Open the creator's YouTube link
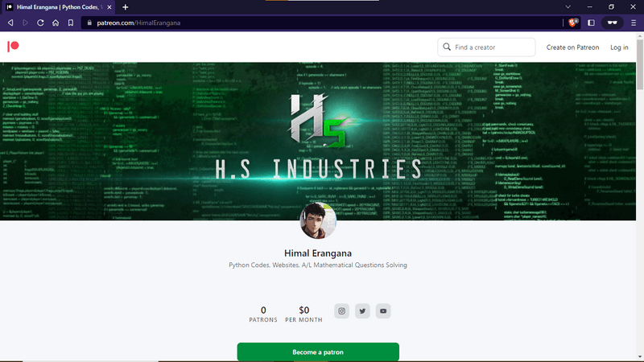Screen dimensions: 644x362 (383, 311)
